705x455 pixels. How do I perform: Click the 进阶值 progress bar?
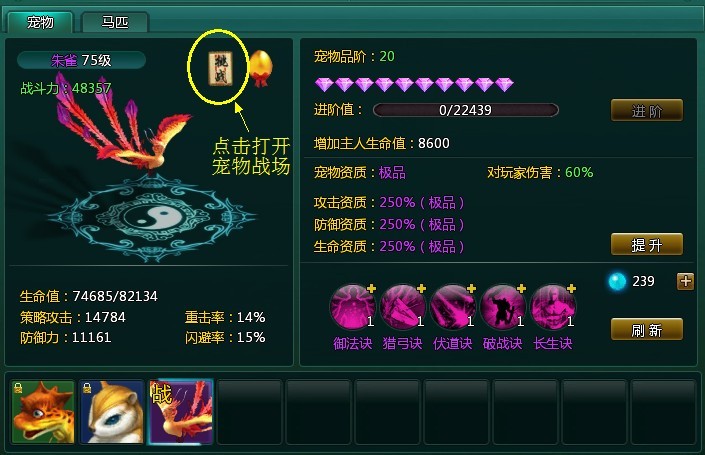coord(466,110)
